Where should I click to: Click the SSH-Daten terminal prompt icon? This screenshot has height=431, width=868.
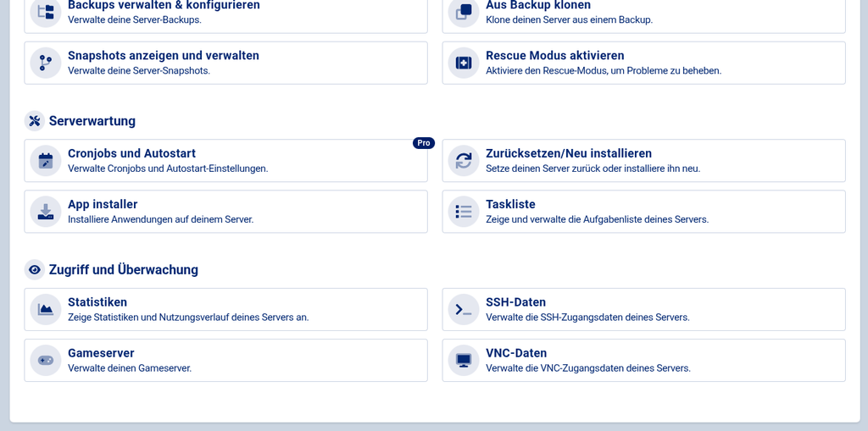[464, 310]
